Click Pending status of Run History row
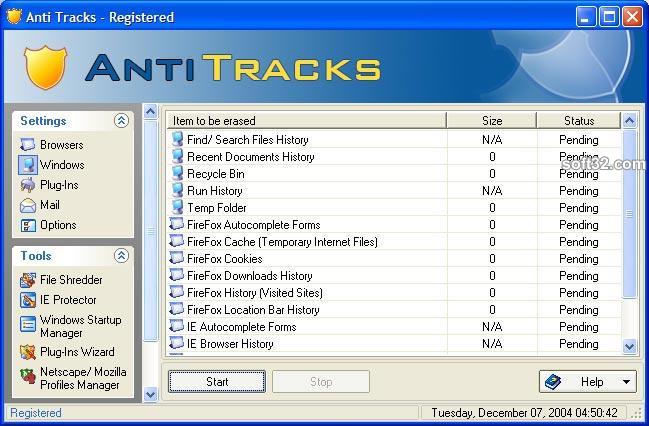Image resolution: width=649 pixels, height=426 pixels. (579, 191)
